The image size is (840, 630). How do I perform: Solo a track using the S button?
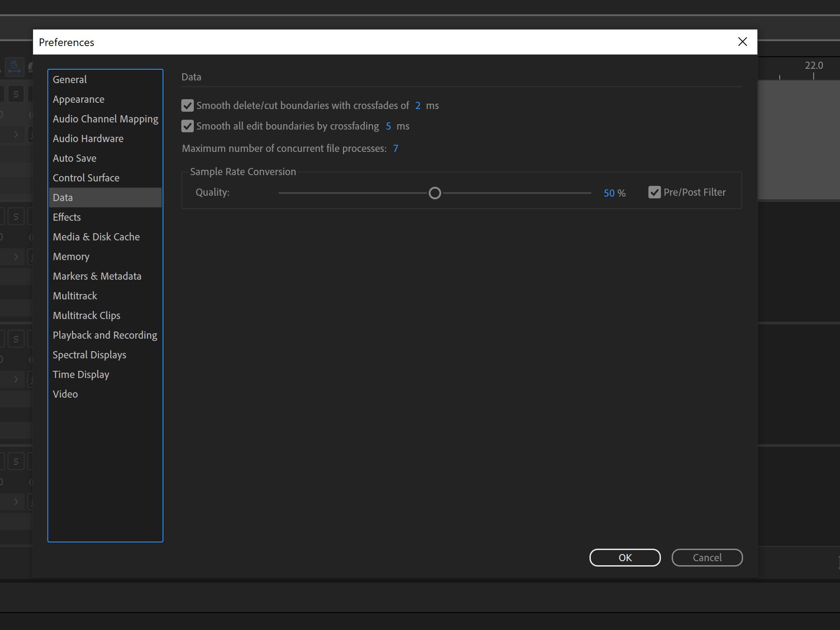[x=16, y=94]
